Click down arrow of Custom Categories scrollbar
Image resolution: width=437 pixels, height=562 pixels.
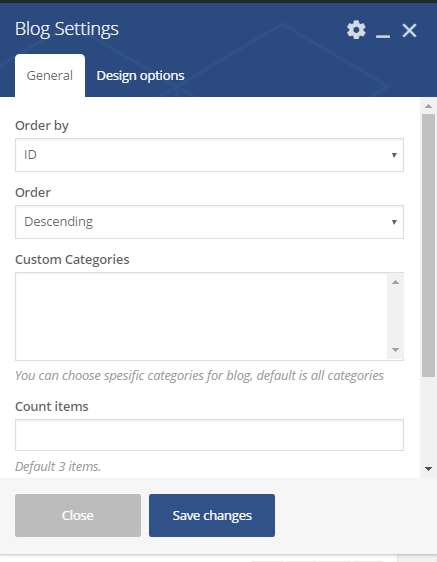coord(395,350)
